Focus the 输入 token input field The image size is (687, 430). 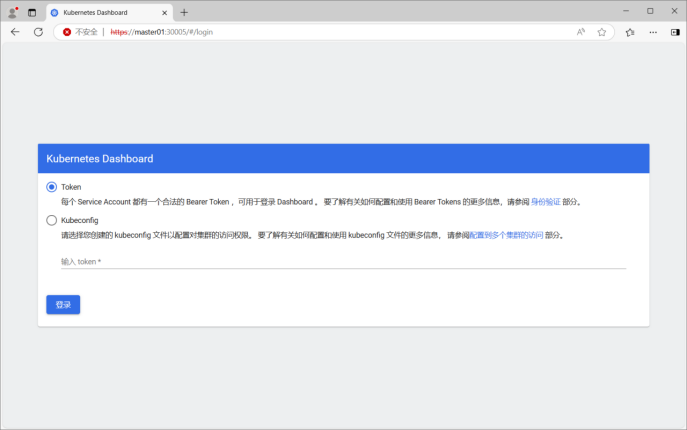(x=343, y=262)
